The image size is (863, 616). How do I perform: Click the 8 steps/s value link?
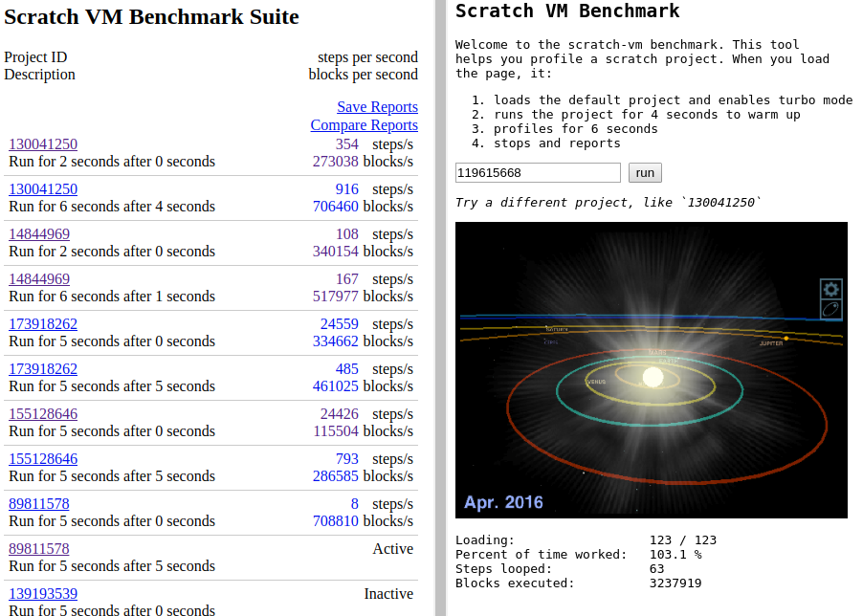[354, 504]
